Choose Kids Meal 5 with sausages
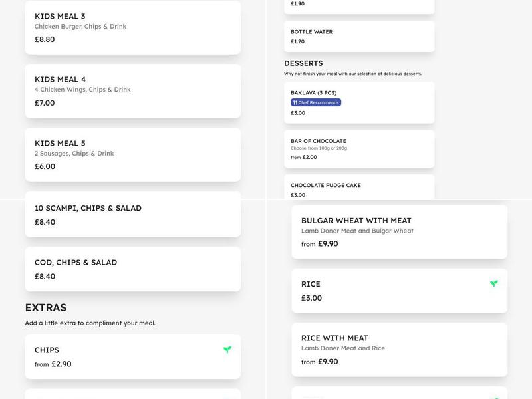532x399 pixels. tap(132, 154)
